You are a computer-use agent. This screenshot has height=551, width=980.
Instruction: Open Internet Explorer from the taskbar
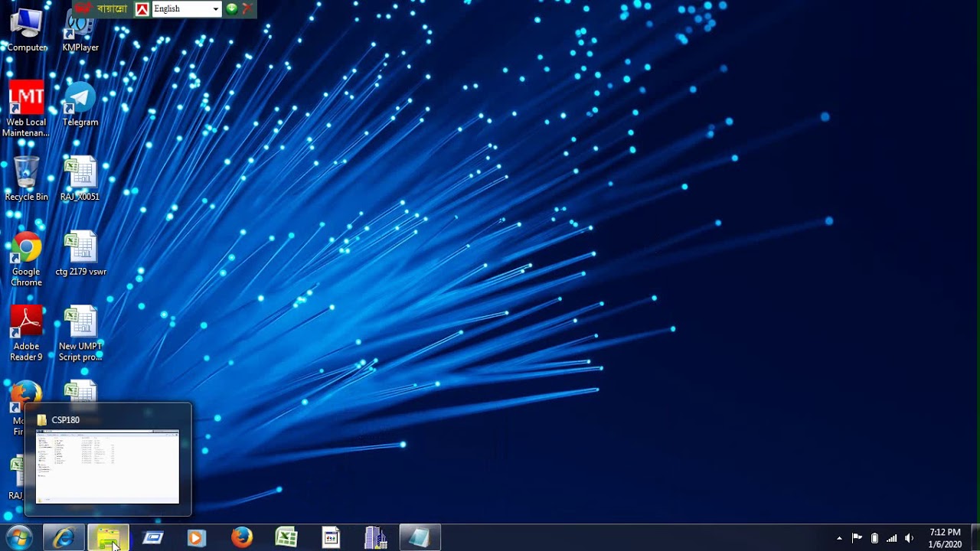(64, 537)
